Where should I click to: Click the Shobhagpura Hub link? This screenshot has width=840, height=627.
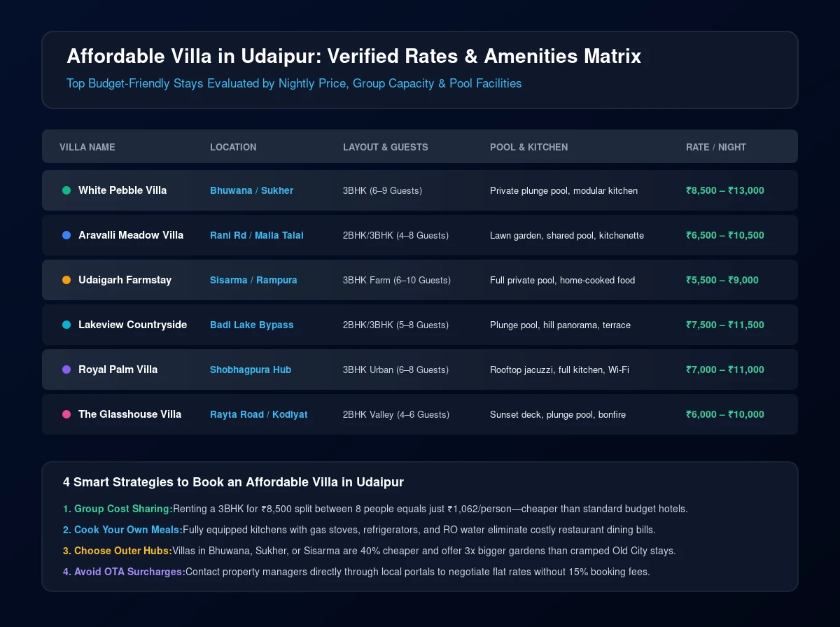pos(251,369)
